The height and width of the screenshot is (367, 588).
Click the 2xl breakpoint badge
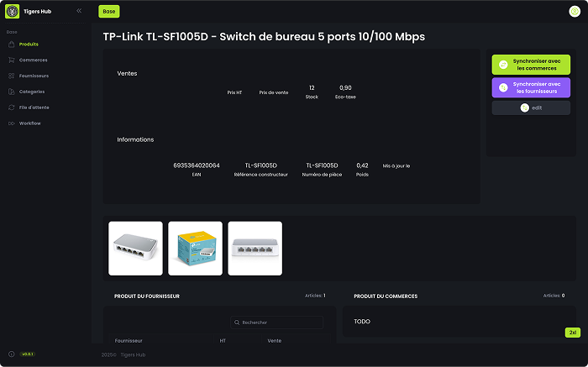573,333
